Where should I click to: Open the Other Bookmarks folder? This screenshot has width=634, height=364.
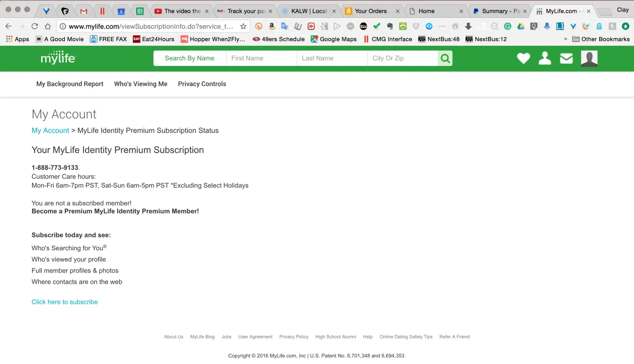601,39
